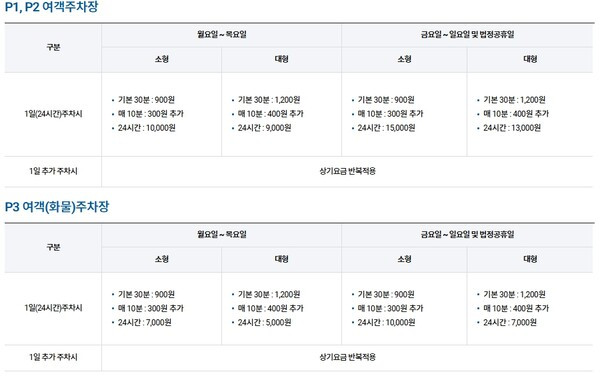This screenshot has width=600, height=380.
Task: Click the P1, P2 여객주차장 heading
Action: point(51,7)
